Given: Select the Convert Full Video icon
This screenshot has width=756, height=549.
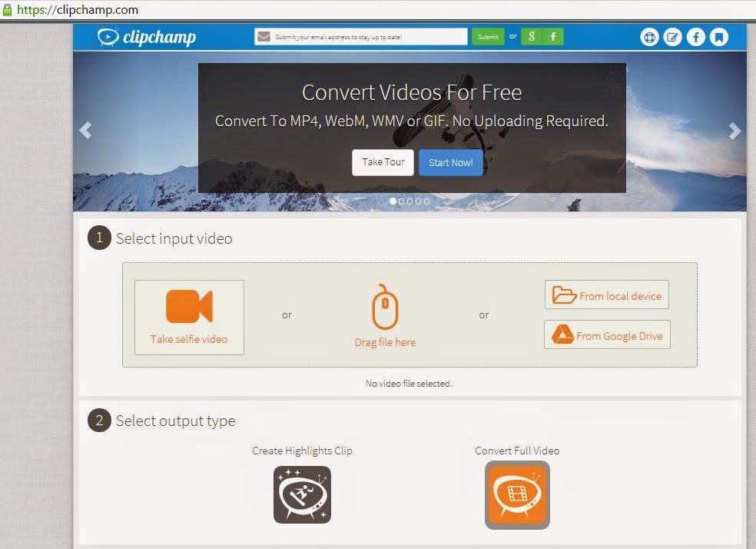Looking at the screenshot, I should pos(517,494).
